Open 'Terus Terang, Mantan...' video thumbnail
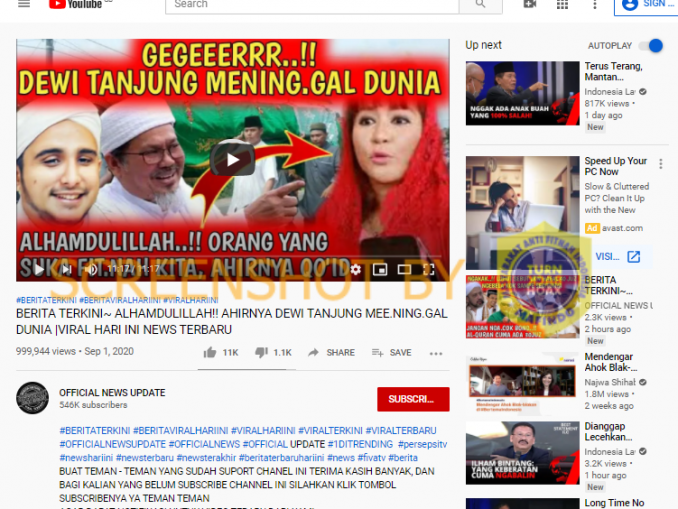 pos(522,93)
